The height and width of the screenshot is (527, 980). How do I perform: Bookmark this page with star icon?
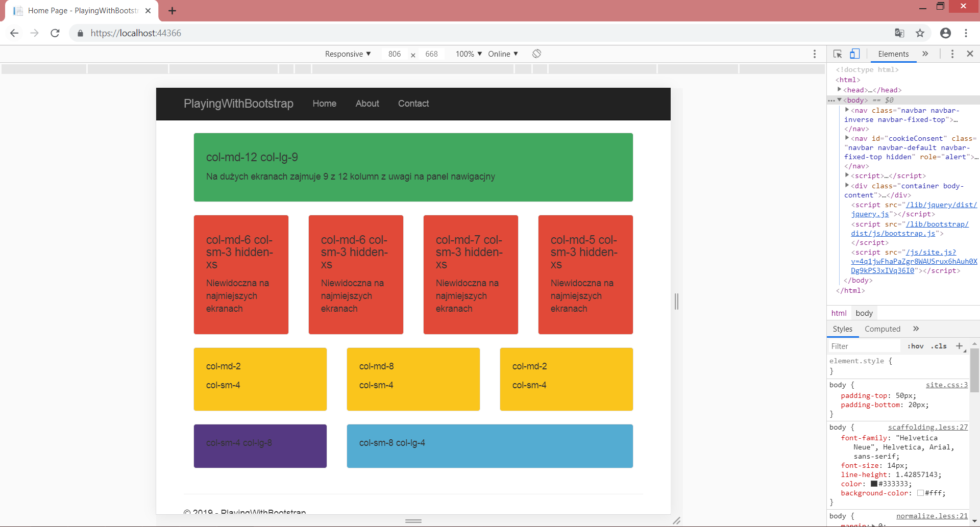(920, 33)
